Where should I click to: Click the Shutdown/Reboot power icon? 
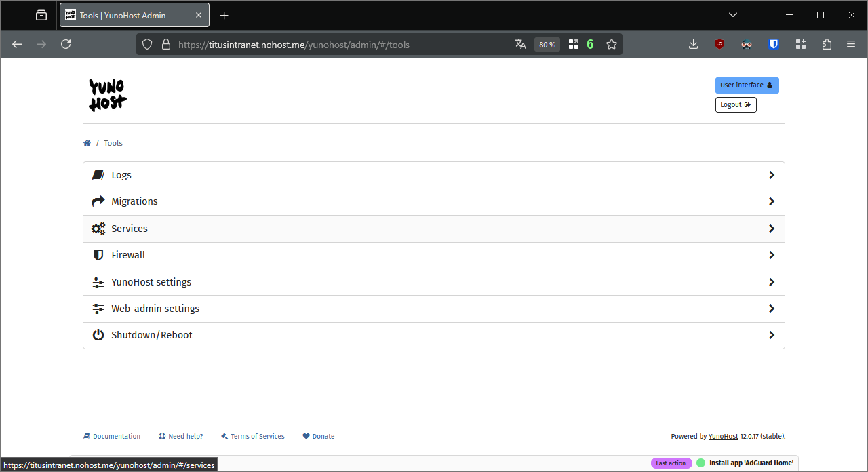(98, 335)
